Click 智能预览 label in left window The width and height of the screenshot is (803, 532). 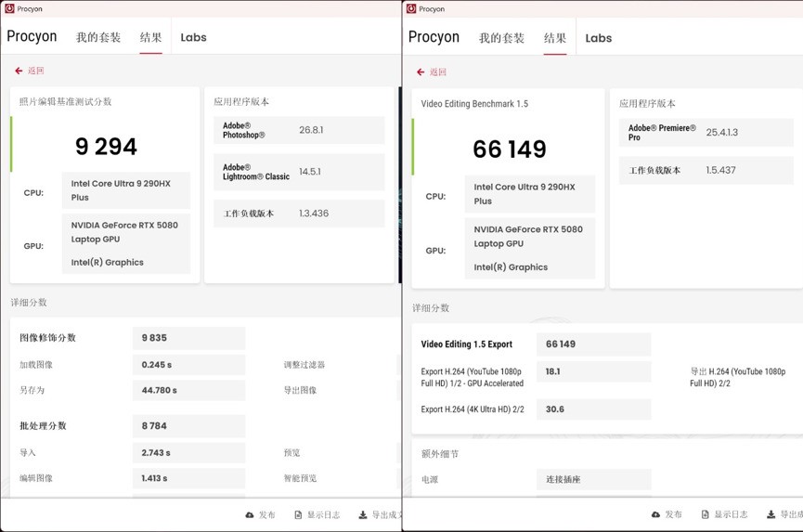(x=300, y=478)
